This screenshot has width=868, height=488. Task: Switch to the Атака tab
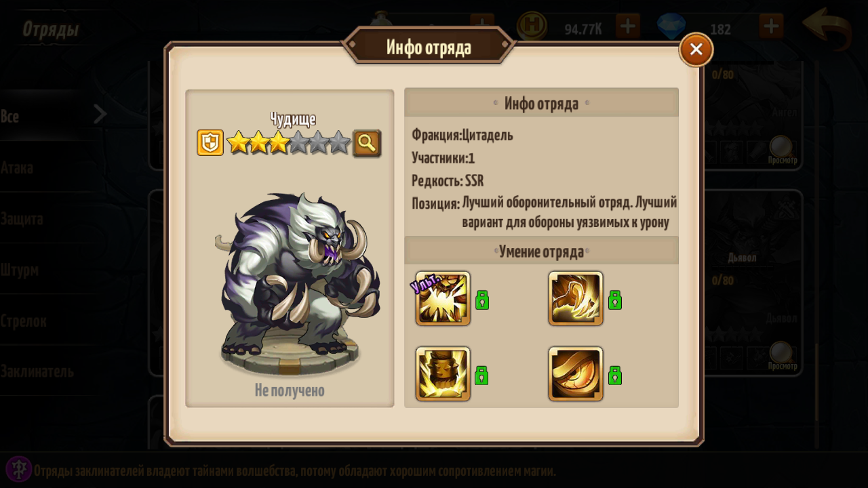[x=17, y=167]
